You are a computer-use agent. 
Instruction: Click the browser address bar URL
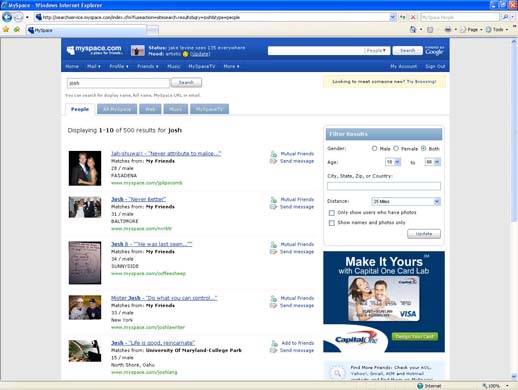click(x=213, y=17)
